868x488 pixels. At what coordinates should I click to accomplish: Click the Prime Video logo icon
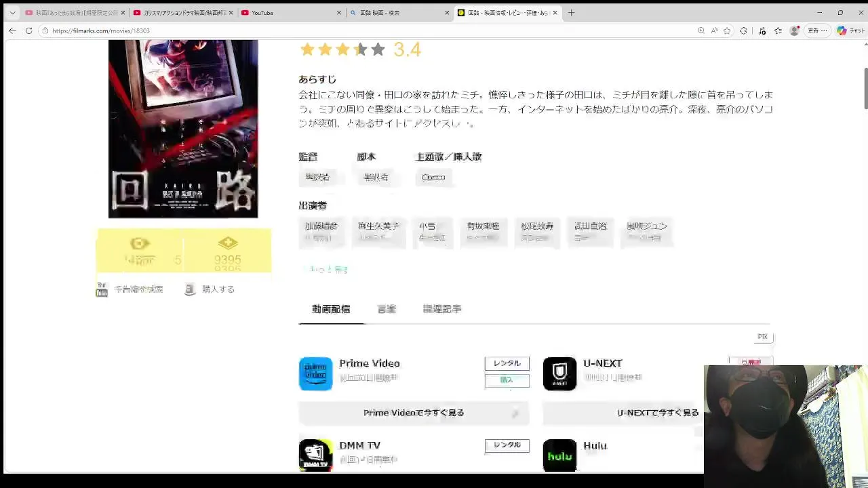tap(315, 373)
